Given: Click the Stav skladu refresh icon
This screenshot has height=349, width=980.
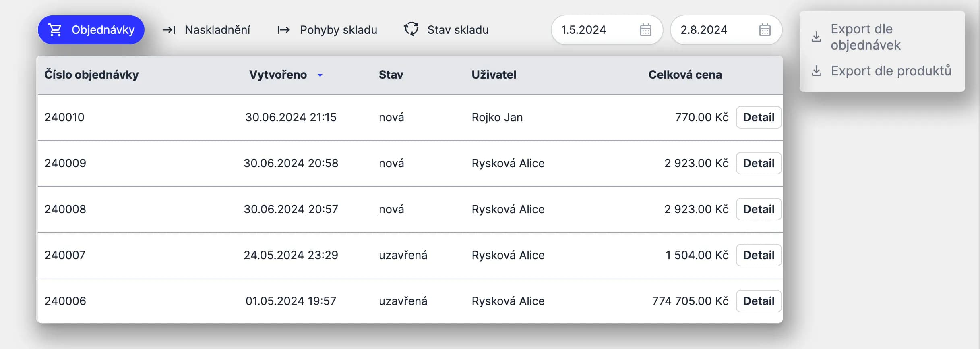Looking at the screenshot, I should tap(411, 29).
